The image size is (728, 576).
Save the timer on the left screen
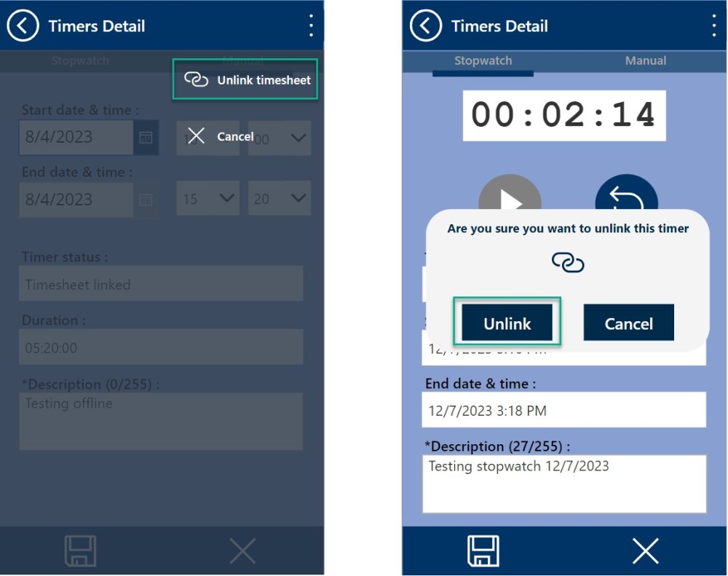[80, 551]
